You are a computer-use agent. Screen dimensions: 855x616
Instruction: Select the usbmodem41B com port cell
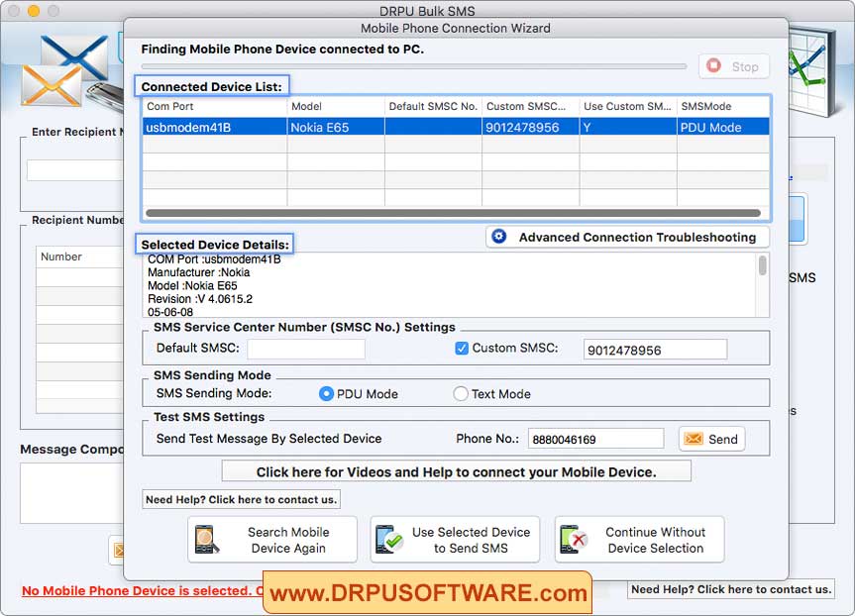215,127
